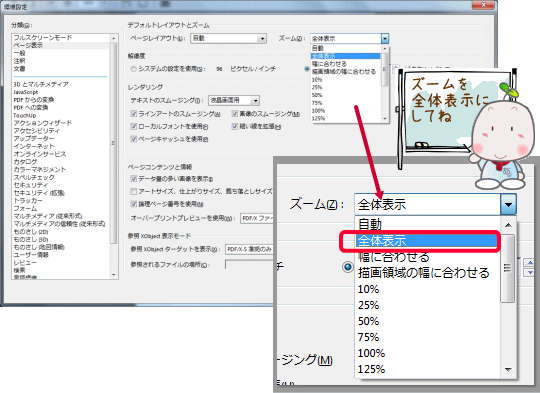Viewport: 540px width, 393px height.
Task: Toggle ページキャッシュを使用 checkbox
Action: pyautogui.click(x=134, y=139)
